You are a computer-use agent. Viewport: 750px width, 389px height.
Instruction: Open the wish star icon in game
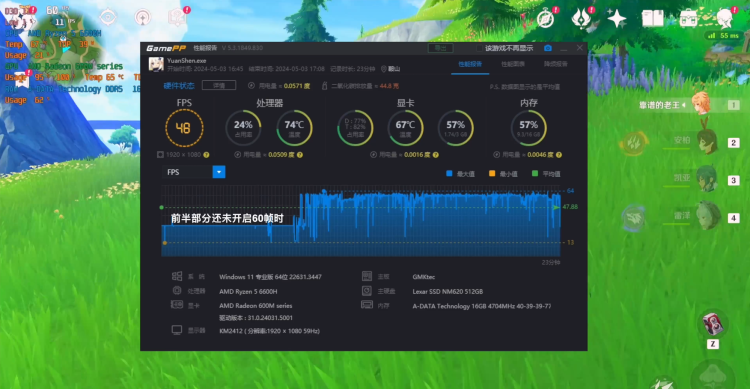point(617,19)
